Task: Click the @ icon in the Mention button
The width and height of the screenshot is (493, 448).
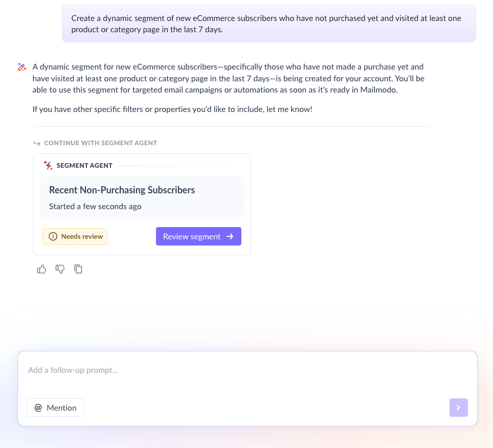Action: (x=39, y=408)
